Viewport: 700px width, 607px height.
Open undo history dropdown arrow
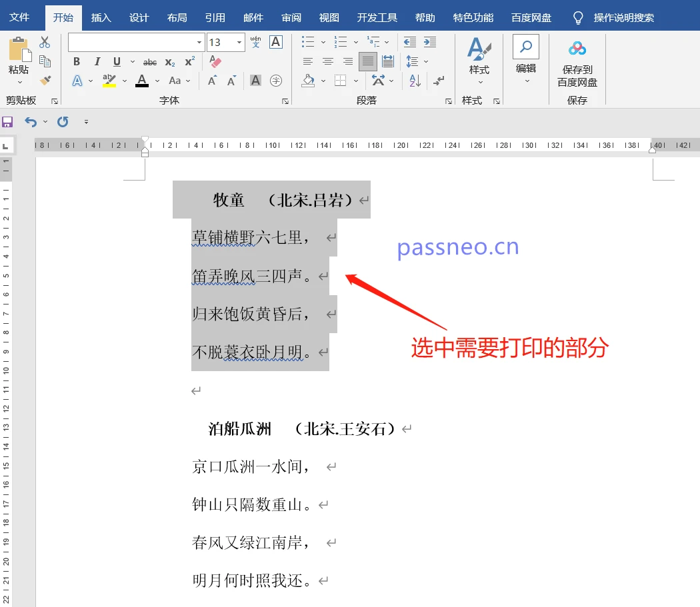(45, 122)
